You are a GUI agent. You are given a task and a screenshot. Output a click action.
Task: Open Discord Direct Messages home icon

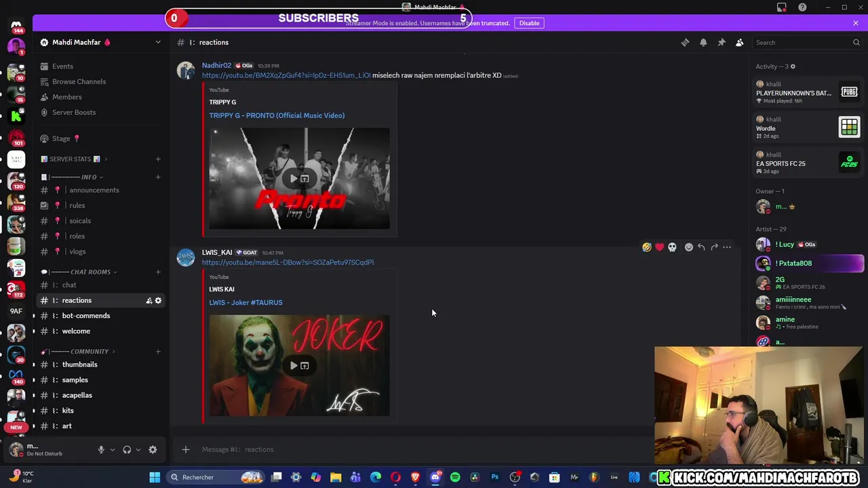[16, 26]
